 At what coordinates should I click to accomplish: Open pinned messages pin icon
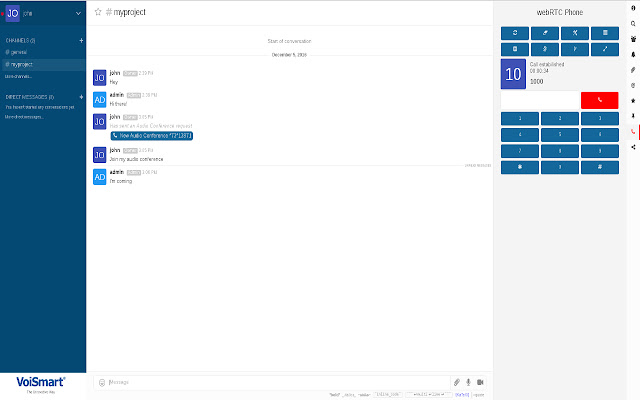click(x=633, y=116)
